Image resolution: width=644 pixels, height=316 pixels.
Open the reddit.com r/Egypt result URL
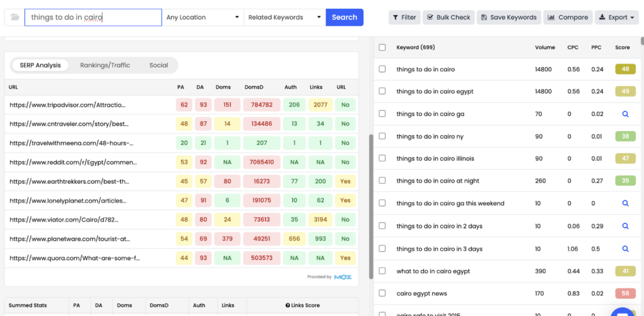point(73,162)
